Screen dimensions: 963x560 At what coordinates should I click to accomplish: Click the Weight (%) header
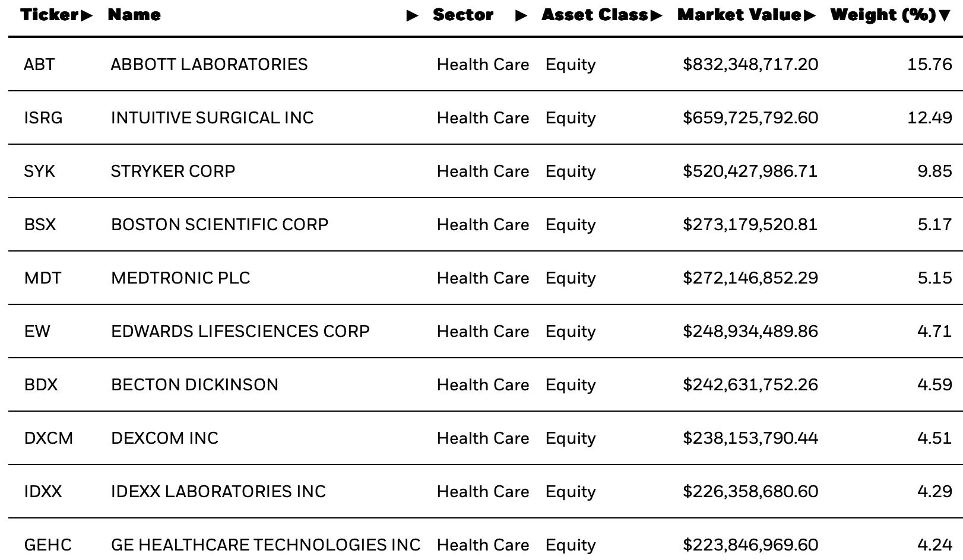tap(883, 15)
